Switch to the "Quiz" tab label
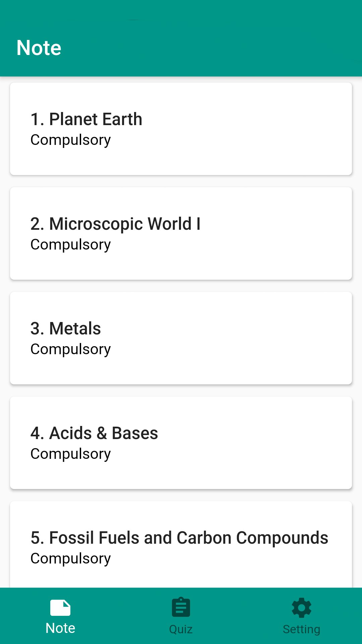The height and width of the screenshot is (644, 362). point(181,629)
